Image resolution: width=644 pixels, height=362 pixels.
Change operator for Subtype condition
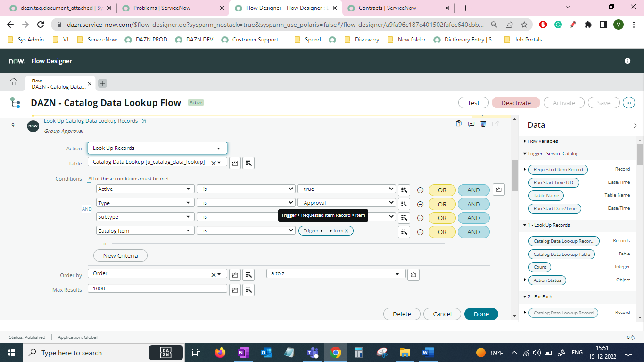pyautogui.click(x=246, y=217)
